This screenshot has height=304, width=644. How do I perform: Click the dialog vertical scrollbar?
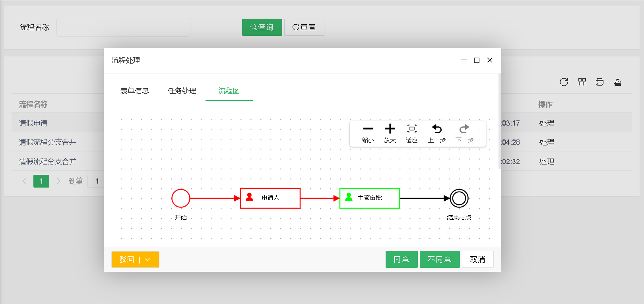point(500,121)
